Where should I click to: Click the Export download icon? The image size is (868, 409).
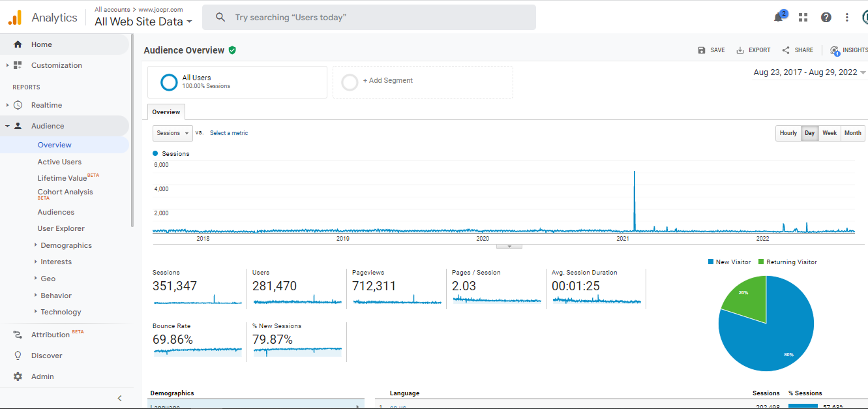coord(740,50)
